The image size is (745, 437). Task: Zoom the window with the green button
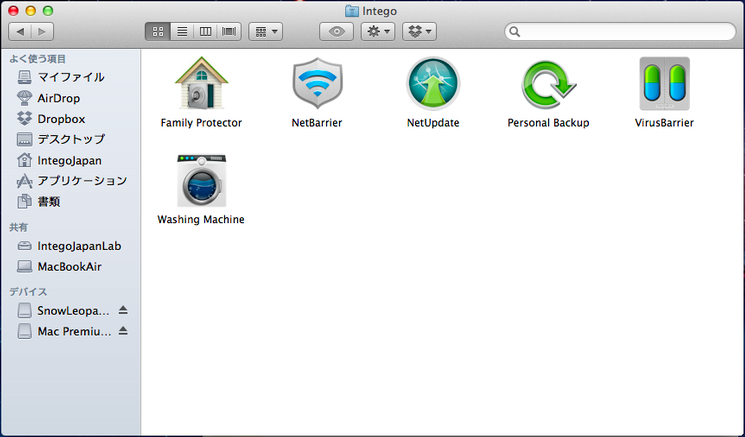click(48, 10)
